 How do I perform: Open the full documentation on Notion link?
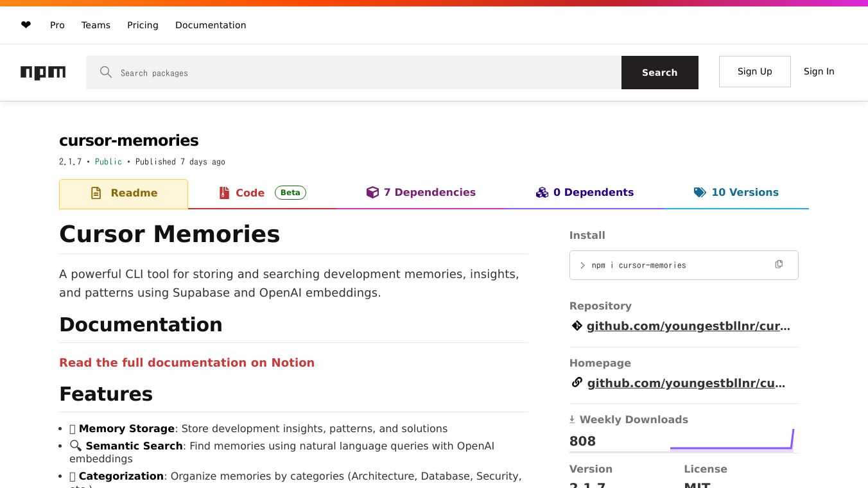click(x=187, y=363)
